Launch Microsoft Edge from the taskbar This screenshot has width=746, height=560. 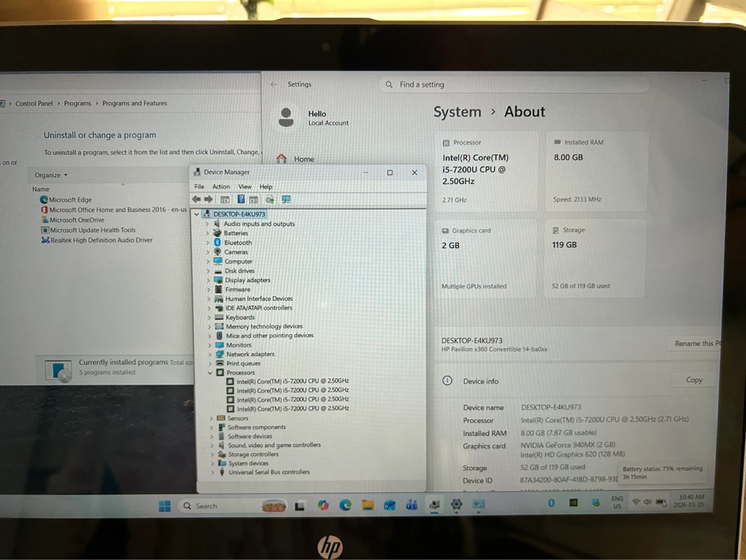click(x=346, y=505)
